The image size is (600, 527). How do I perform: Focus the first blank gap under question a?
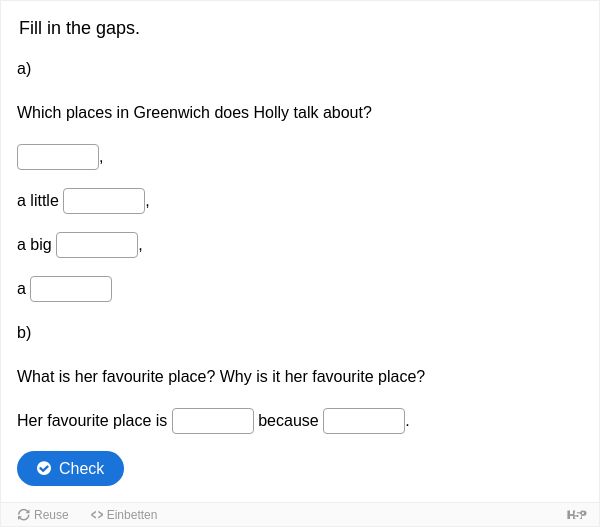(58, 157)
